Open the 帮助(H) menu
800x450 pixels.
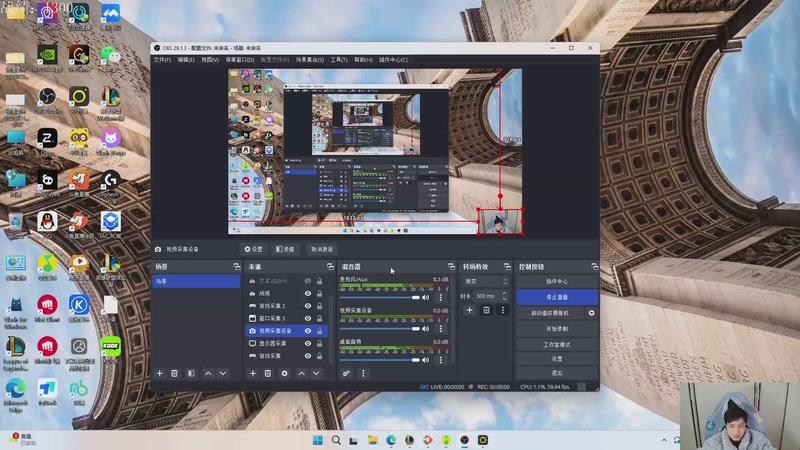(363, 60)
